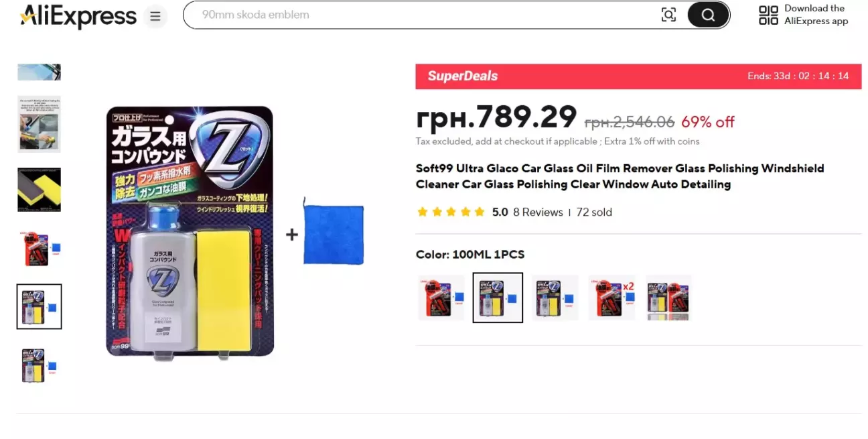
Task: Select the first red-package color variant
Action: point(441,298)
